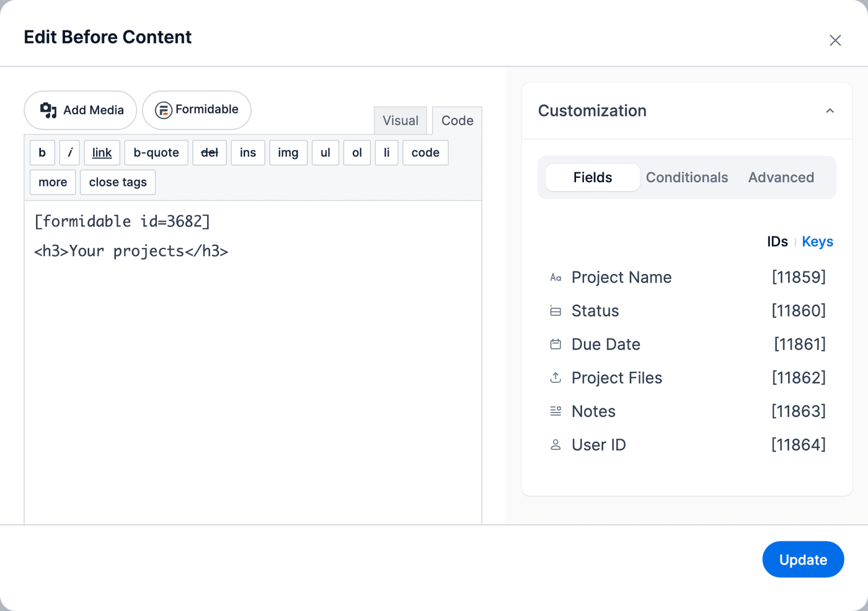Click inside the code editor text area
This screenshot has height=611, width=868.
(253, 363)
